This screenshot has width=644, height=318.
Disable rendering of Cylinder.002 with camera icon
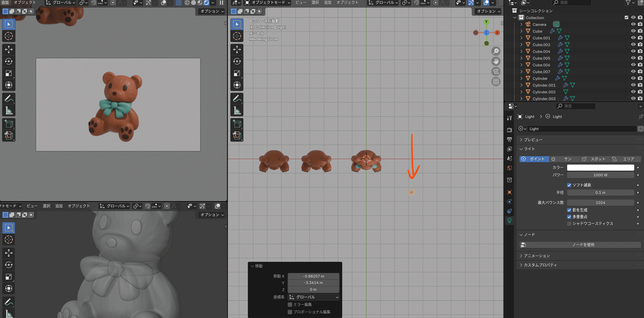click(640, 92)
